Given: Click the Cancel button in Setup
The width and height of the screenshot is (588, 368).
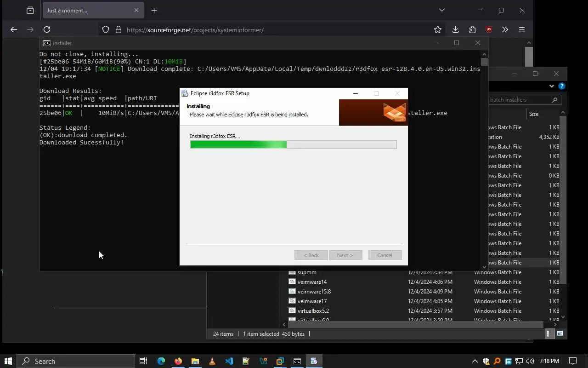Looking at the screenshot, I should click(x=385, y=255).
